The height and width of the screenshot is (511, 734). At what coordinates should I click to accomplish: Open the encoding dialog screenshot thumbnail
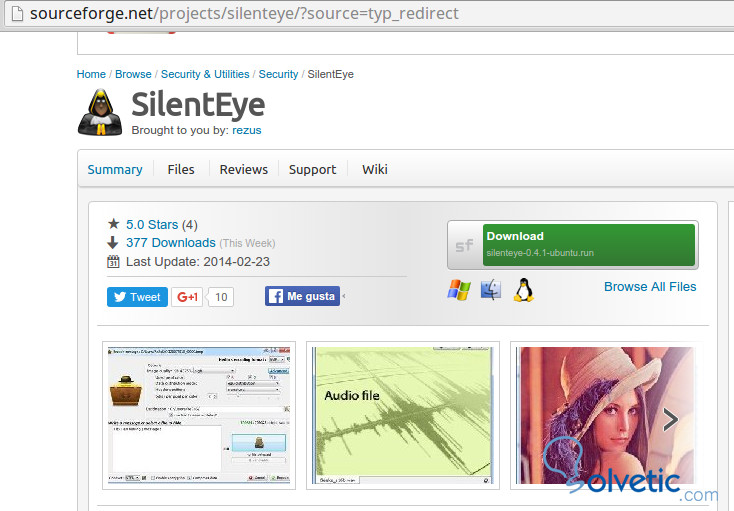coord(199,416)
